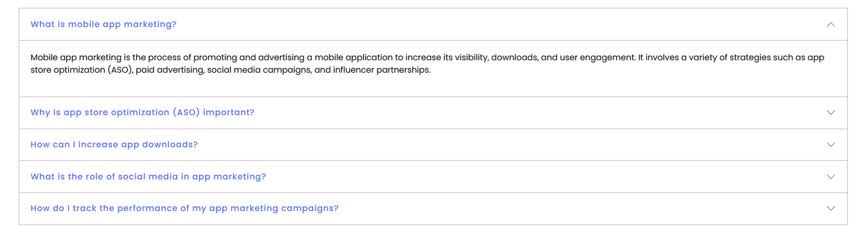Image resolution: width=868 pixels, height=249 pixels.
Task: Expand "Why is app store optimization (ASO) important?"
Action: 142,112
